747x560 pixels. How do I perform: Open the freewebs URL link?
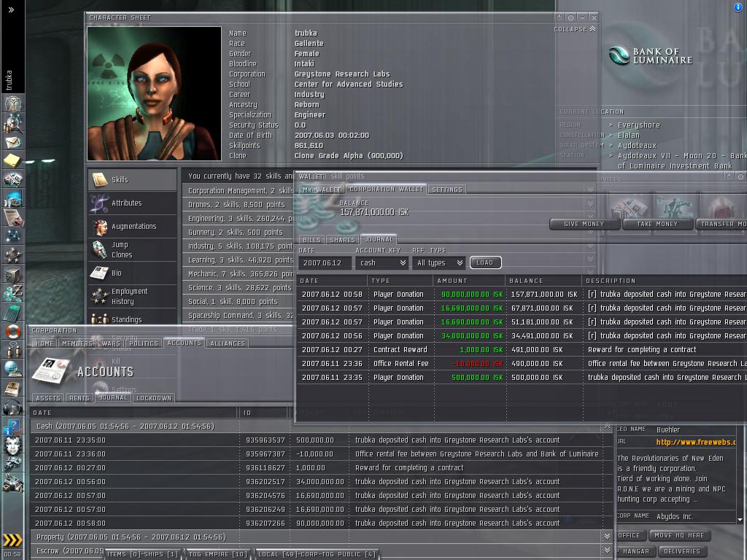[695, 442]
